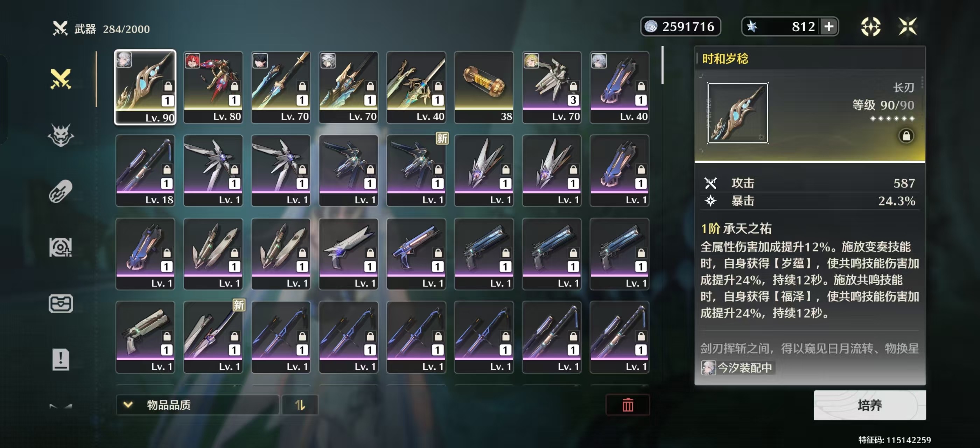Click the weapon list vertical scrollbar
This screenshot has width=980, height=448.
[x=662, y=65]
